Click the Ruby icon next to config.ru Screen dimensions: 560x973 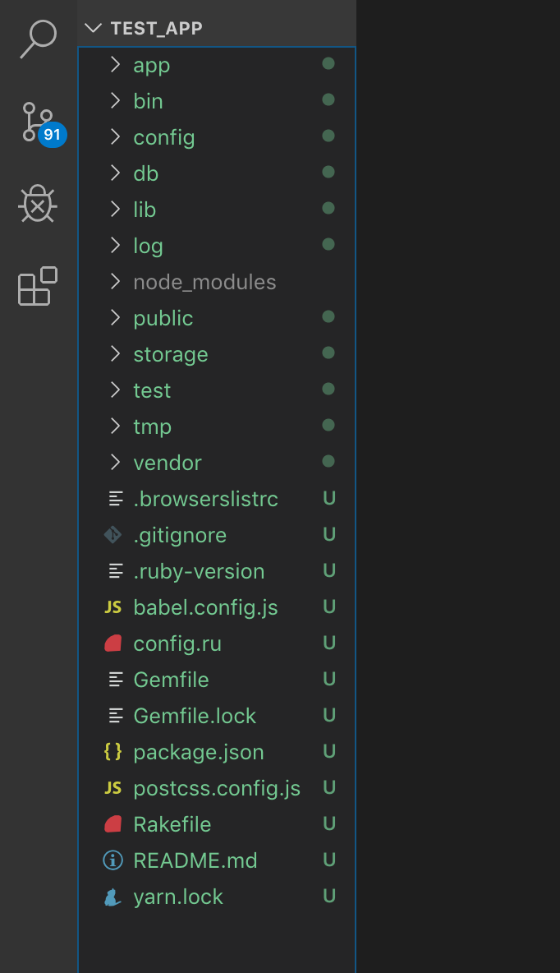click(113, 643)
